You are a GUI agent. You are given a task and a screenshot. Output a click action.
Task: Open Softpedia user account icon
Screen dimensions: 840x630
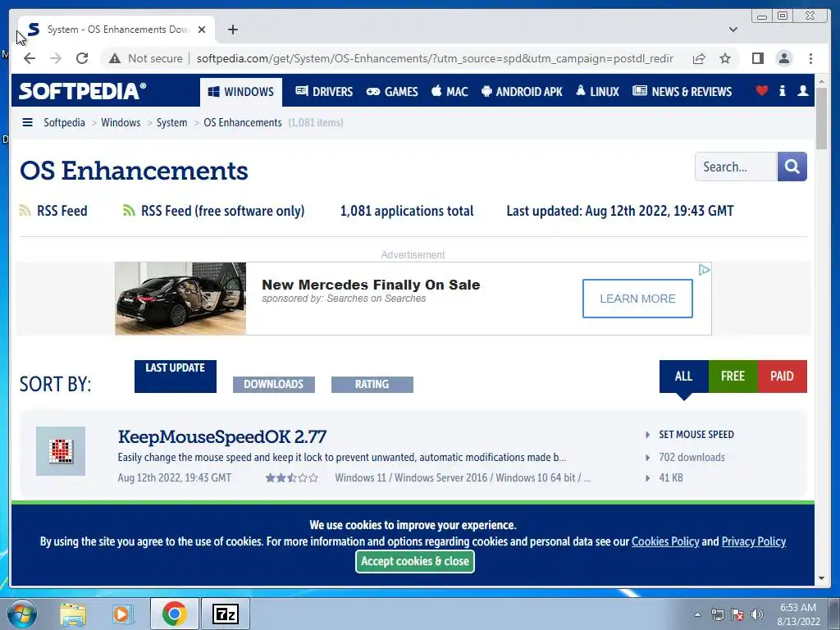point(802,90)
